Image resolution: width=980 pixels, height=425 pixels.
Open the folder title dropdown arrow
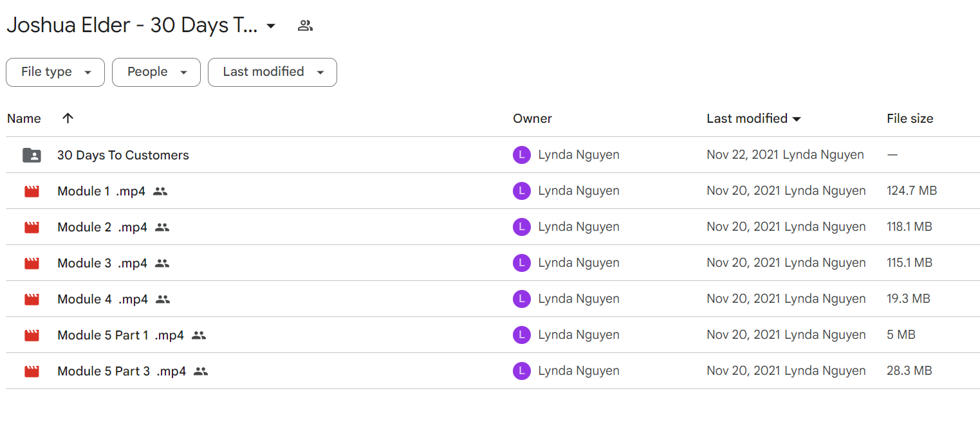(271, 26)
